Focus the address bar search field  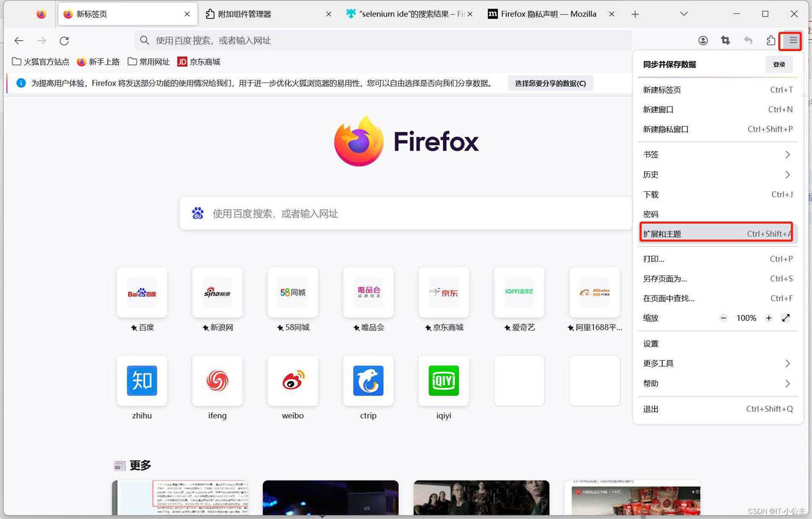(x=383, y=41)
